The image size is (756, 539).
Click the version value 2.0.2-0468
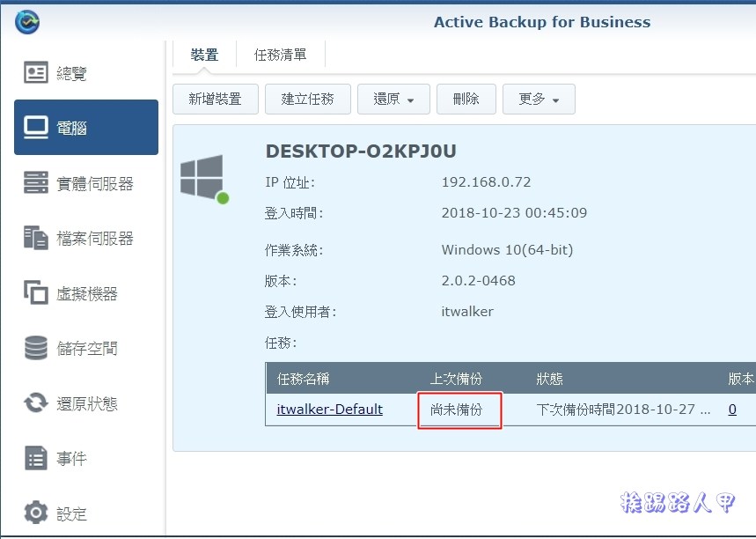pos(478,280)
